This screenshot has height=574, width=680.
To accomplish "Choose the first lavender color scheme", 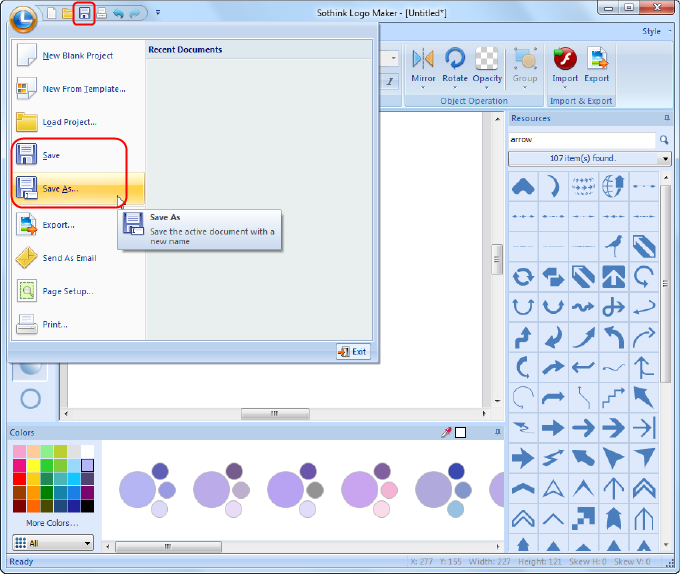I will coord(147,489).
